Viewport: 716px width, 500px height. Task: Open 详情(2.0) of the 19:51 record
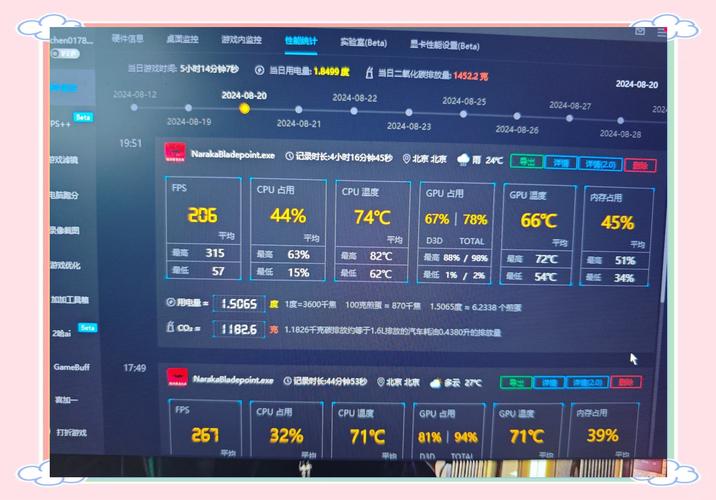[600, 164]
